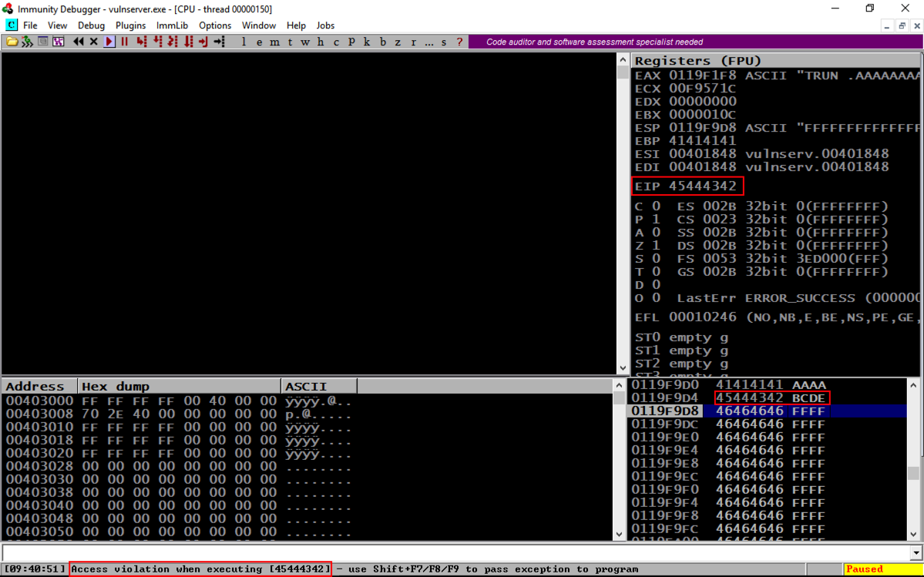Show Memory map via 'm' button

click(x=275, y=42)
